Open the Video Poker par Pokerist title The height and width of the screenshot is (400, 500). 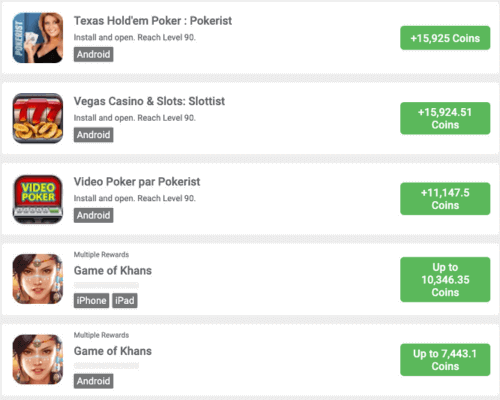click(137, 182)
